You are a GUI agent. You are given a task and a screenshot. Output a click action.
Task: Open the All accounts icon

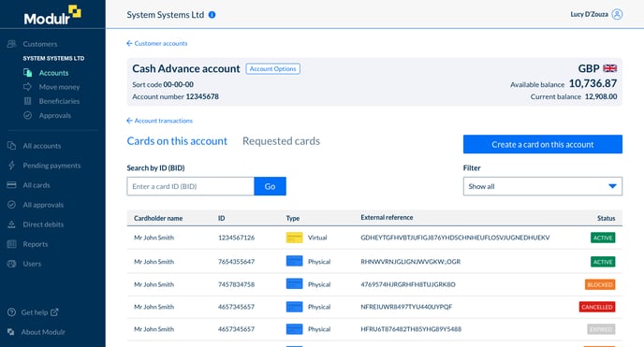click(x=12, y=146)
